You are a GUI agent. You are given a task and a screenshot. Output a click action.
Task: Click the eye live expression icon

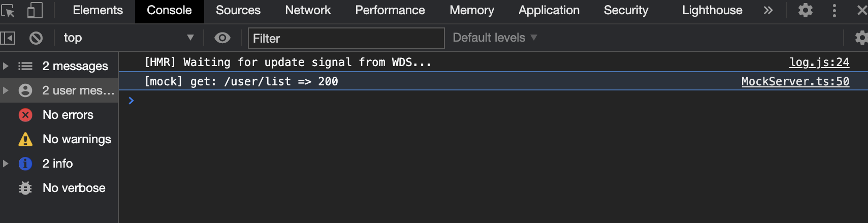(222, 38)
